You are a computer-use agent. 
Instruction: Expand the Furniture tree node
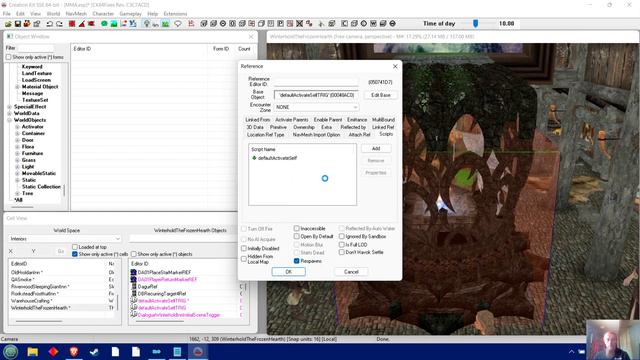coord(18,153)
